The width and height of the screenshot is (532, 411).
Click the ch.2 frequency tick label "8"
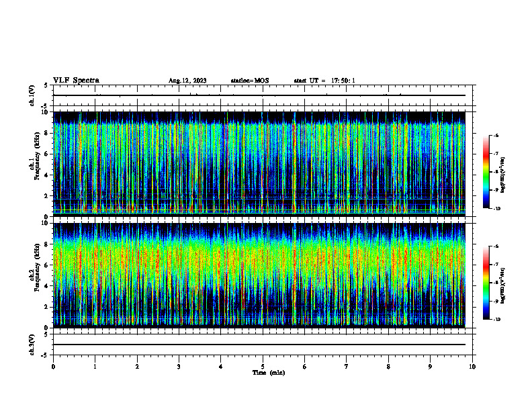46,244
